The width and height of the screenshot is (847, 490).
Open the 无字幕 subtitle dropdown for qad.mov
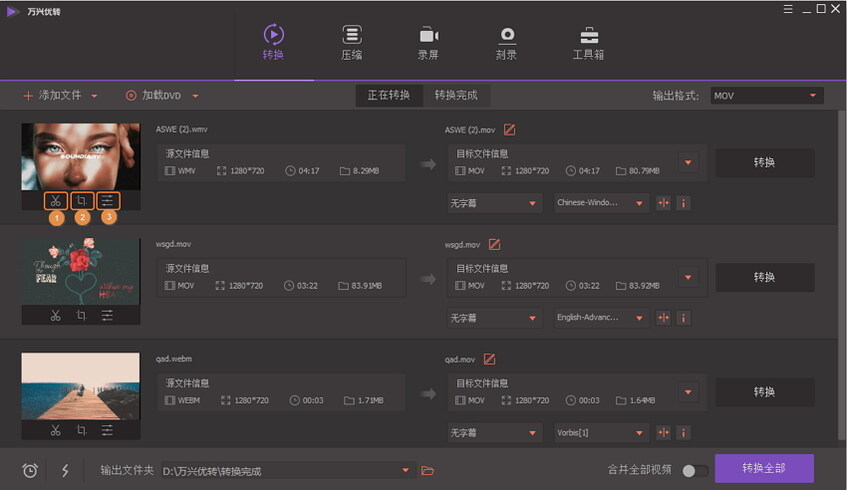tap(494, 433)
